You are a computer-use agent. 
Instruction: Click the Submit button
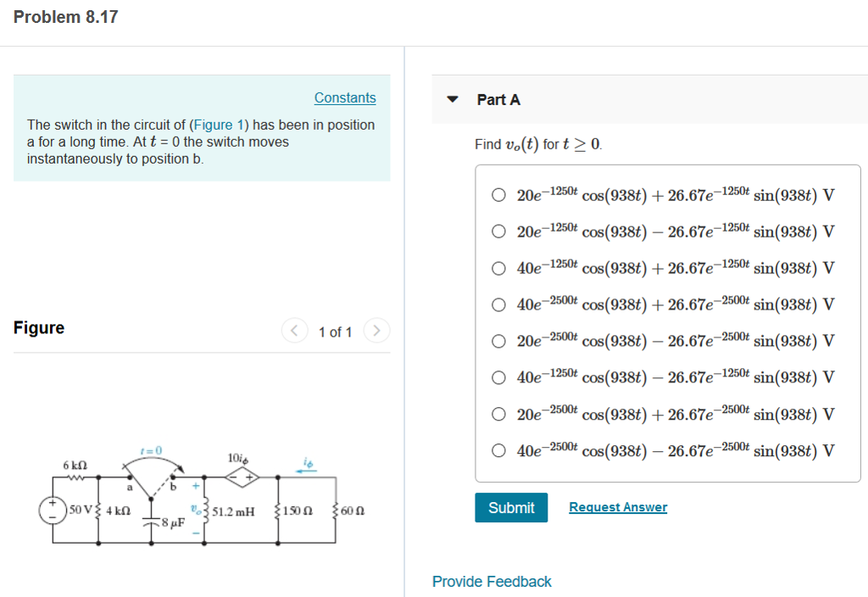pos(511,507)
